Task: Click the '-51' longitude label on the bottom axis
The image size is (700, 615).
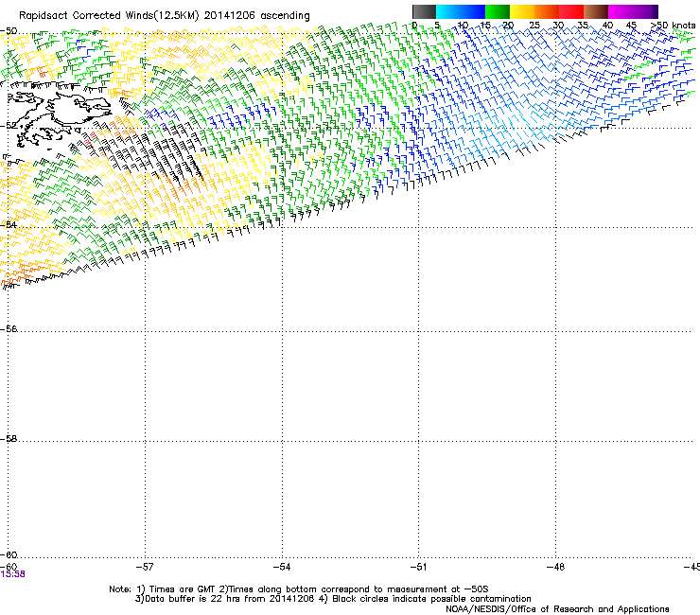Action: (x=418, y=567)
